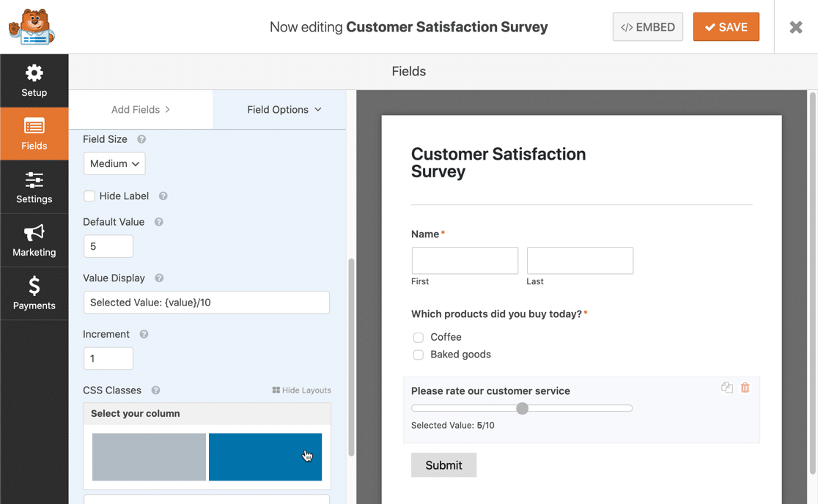Expand the Field Options tab menu
The width and height of the screenshot is (818, 504).
(x=284, y=110)
